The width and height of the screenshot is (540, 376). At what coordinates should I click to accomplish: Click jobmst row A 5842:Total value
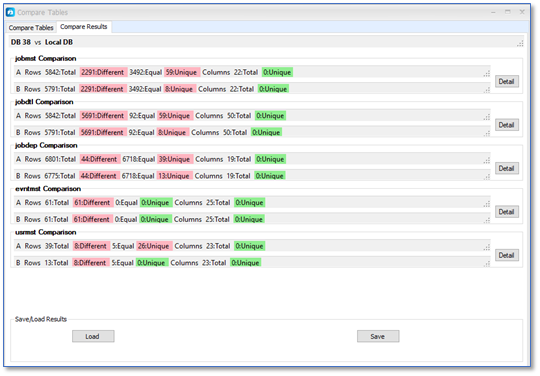point(60,72)
